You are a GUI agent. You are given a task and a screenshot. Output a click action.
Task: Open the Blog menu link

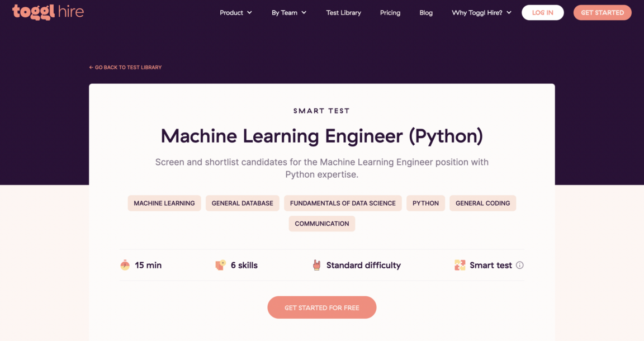click(x=426, y=13)
